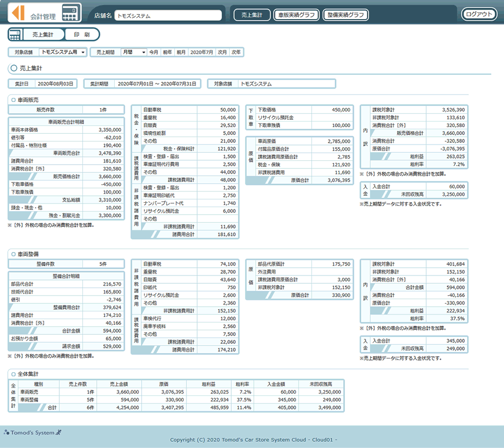
Task: Click the 車両整備 section heading
Action: coord(28,254)
